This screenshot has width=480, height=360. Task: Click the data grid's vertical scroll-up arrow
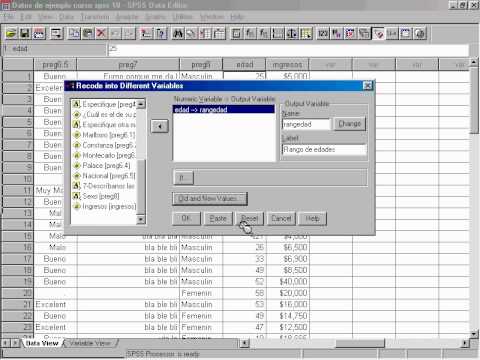click(x=474, y=62)
